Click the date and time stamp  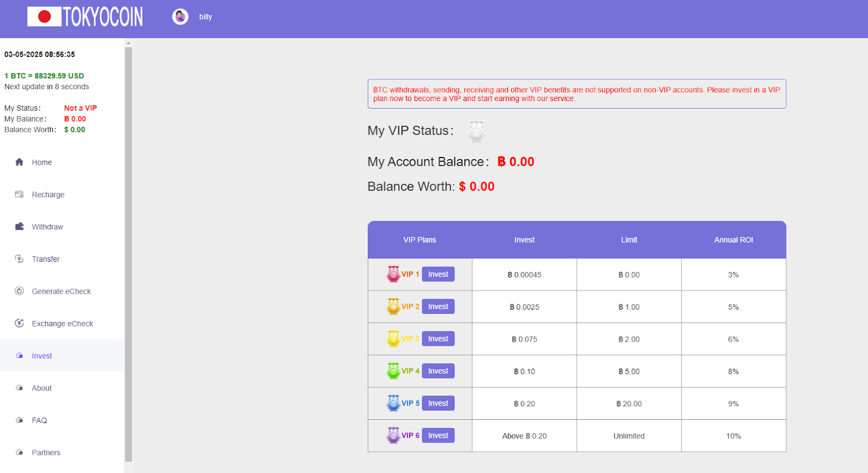coord(40,54)
